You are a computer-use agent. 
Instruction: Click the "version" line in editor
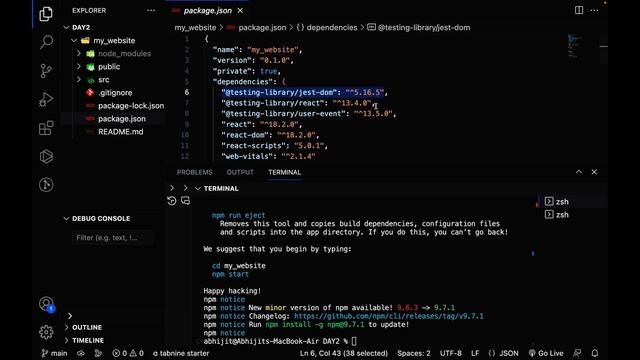pos(253,60)
